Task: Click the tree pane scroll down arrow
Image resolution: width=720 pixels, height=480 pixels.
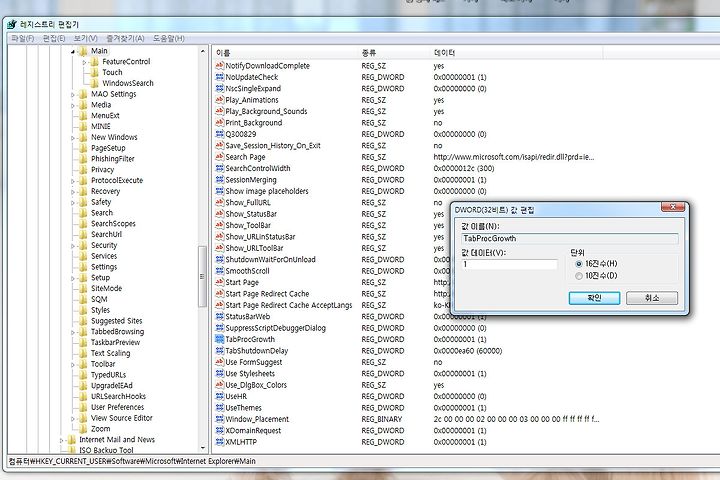Action: (x=202, y=448)
